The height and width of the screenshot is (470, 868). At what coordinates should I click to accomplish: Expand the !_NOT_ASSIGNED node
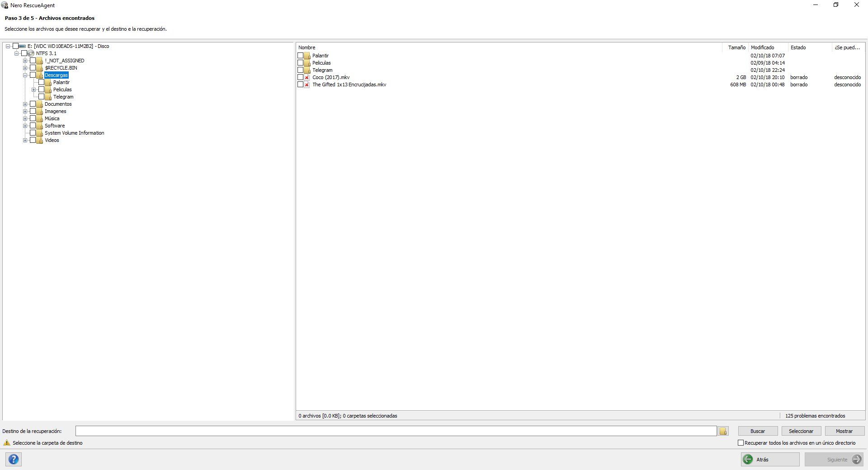[25, 61]
